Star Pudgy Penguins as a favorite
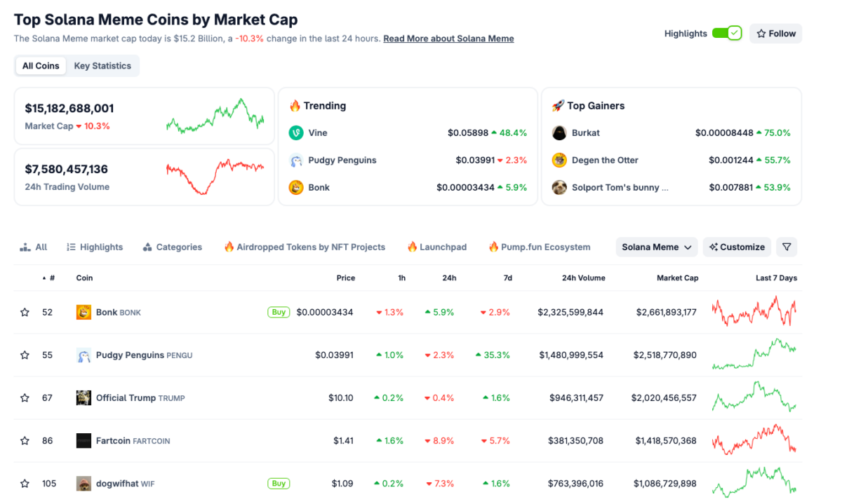 tap(25, 355)
